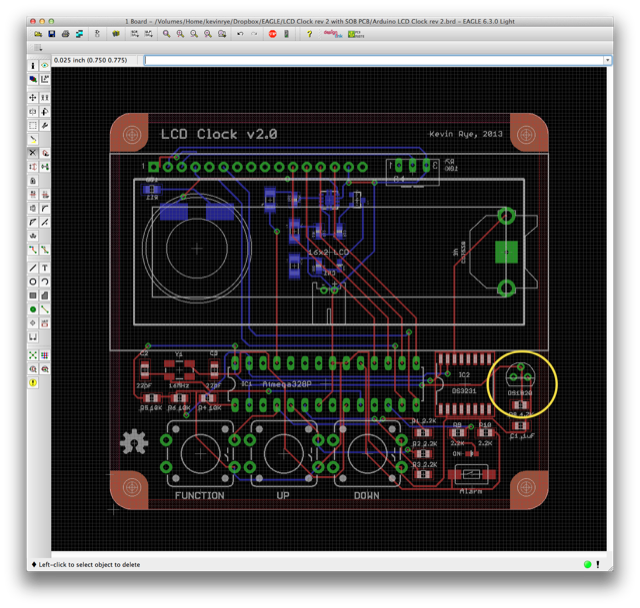Open the Help question mark
Screen dimensions: 640x608
[309, 34]
